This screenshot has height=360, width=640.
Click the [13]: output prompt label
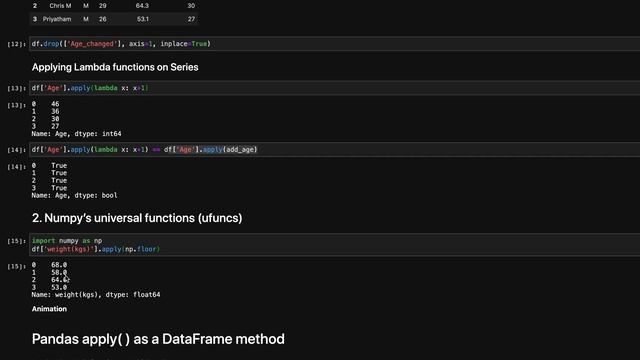17,105
